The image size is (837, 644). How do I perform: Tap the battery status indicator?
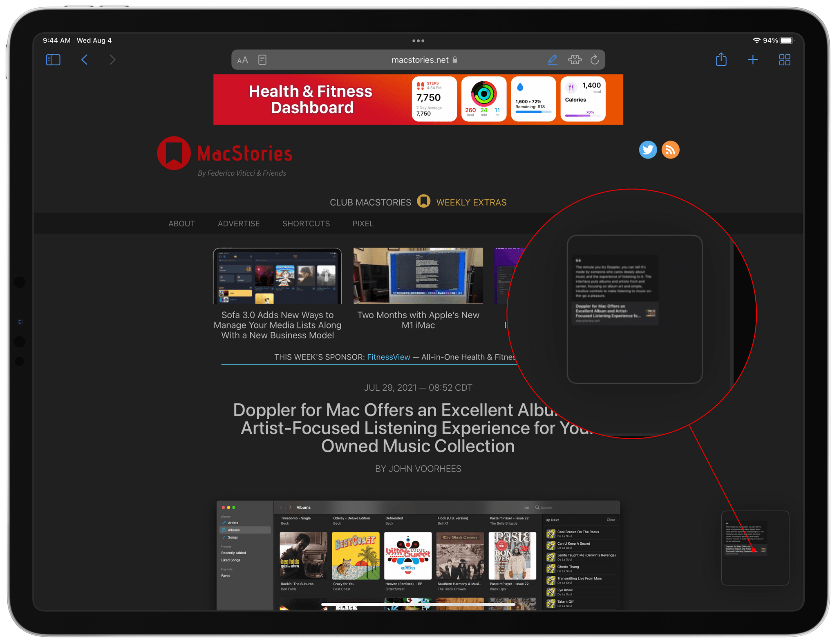787,40
